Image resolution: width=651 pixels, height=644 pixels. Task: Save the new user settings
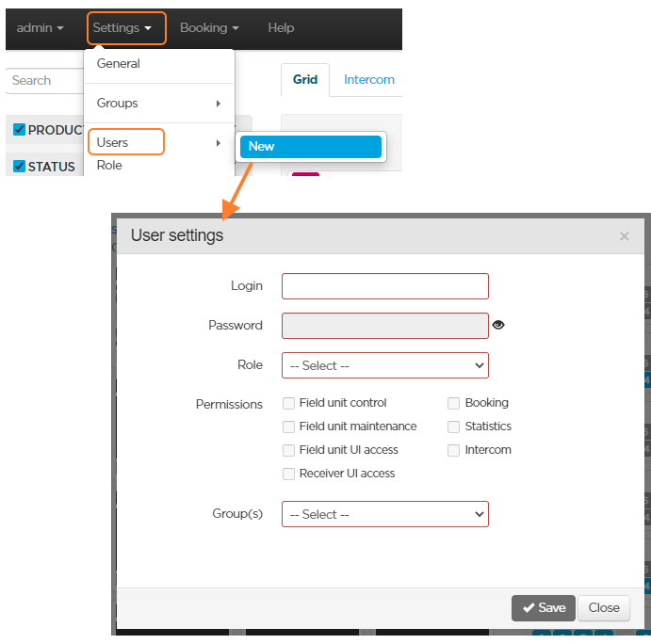(x=543, y=608)
